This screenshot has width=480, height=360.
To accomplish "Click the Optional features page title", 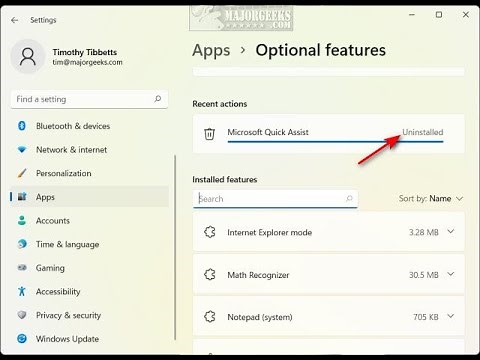I will (321, 50).
